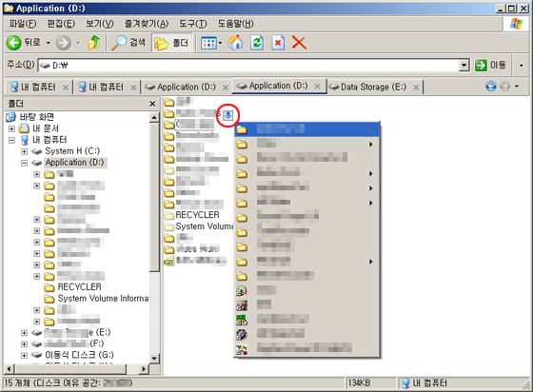Open the Edit (편집) menu
The image size is (533, 392).
[61, 24]
